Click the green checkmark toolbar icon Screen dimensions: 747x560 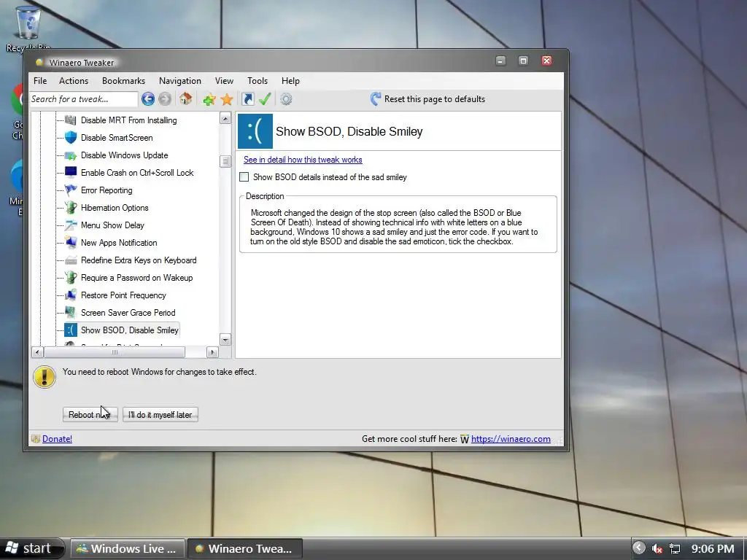tap(265, 99)
